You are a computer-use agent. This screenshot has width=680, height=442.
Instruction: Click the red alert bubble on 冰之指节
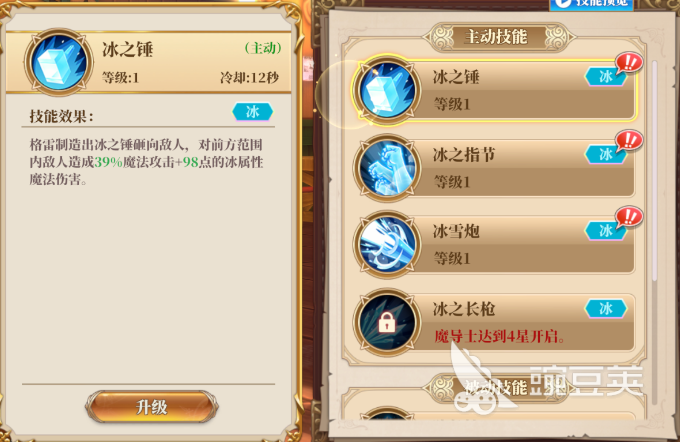click(x=629, y=141)
